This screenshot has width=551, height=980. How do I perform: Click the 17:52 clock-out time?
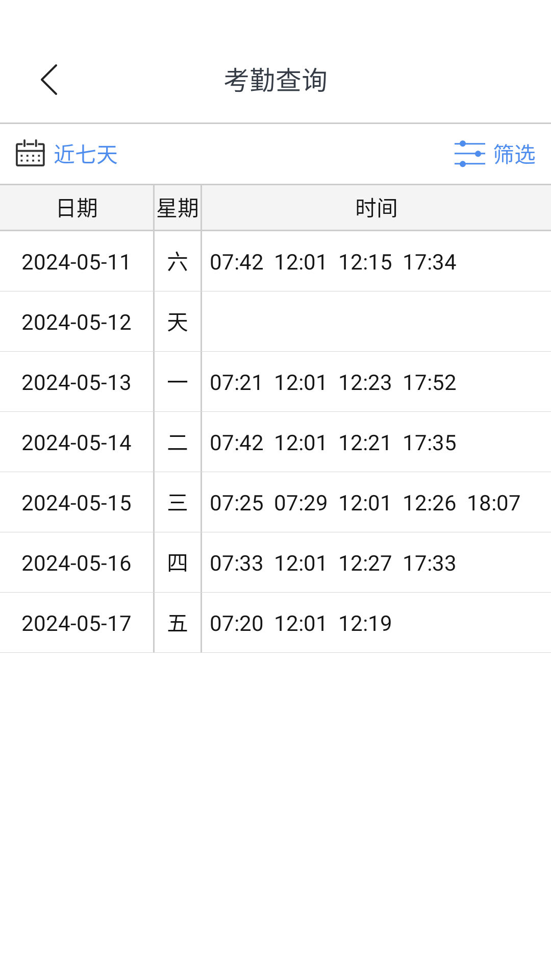tap(429, 382)
